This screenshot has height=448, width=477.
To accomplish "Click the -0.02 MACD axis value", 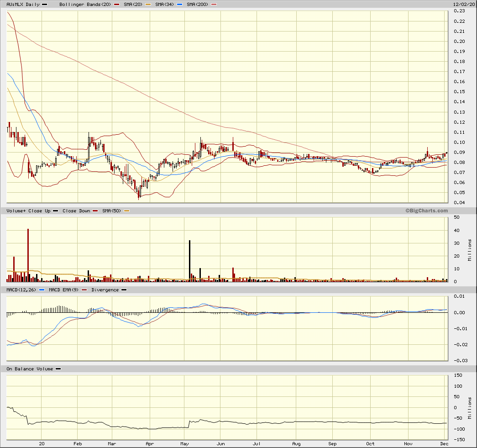I will (461, 345).
